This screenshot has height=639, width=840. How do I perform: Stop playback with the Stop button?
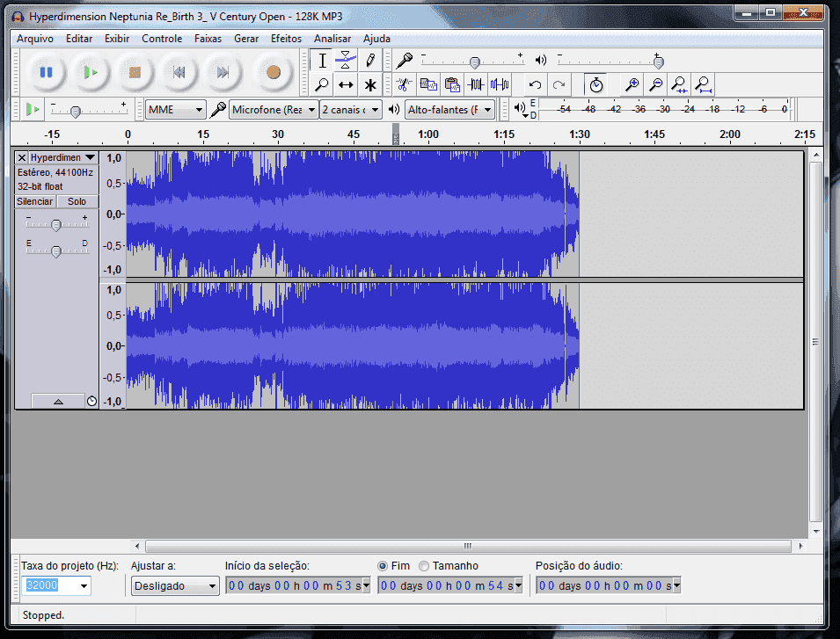(x=135, y=72)
